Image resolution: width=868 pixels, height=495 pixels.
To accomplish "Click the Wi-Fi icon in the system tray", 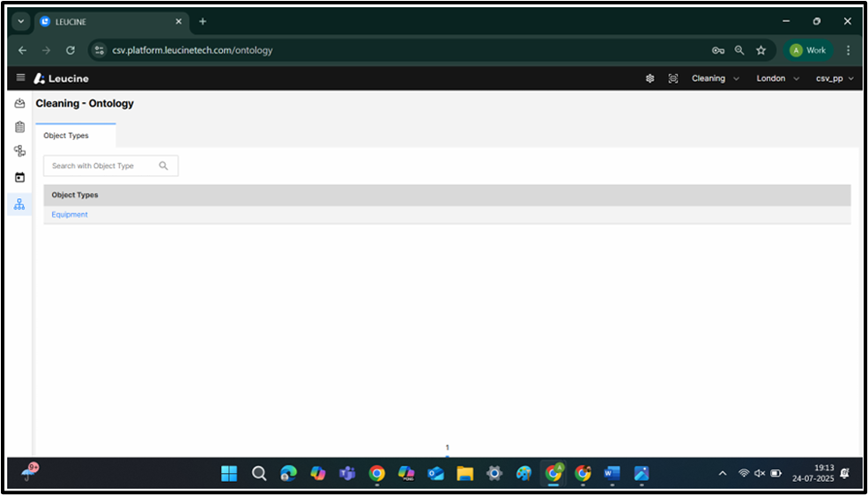I will click(744, 474).
